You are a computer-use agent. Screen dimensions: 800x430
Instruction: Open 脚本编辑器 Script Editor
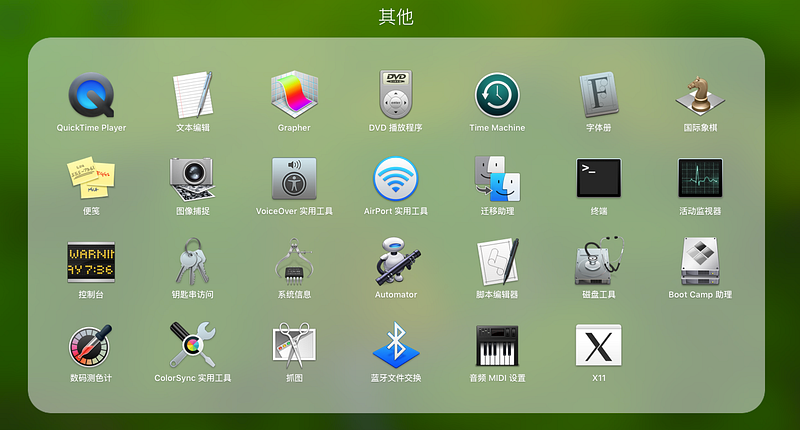click(x=498, y=262)
